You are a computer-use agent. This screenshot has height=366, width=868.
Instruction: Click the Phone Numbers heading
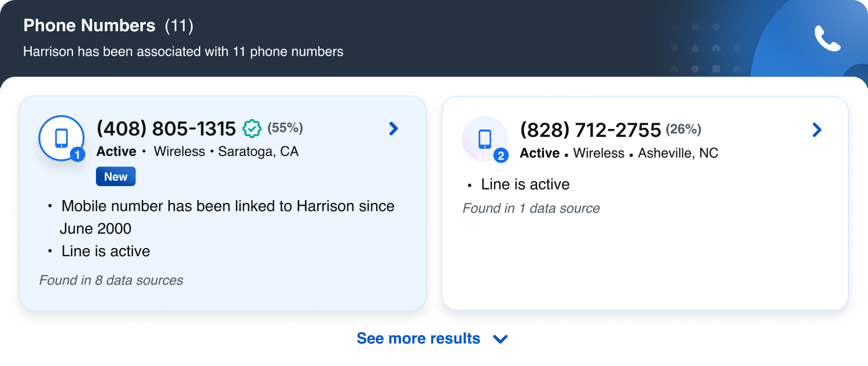(x=89, y=26)
